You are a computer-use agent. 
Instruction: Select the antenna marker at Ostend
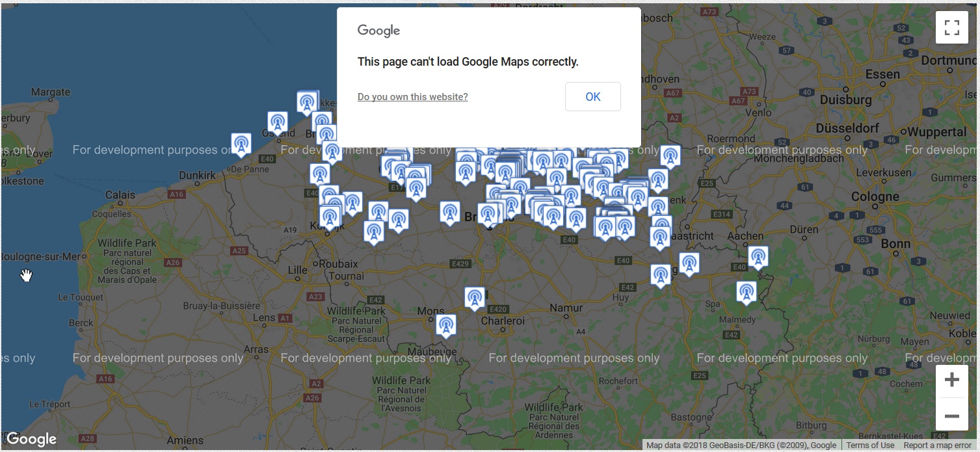pyautogui.click(x=278, y=122)
